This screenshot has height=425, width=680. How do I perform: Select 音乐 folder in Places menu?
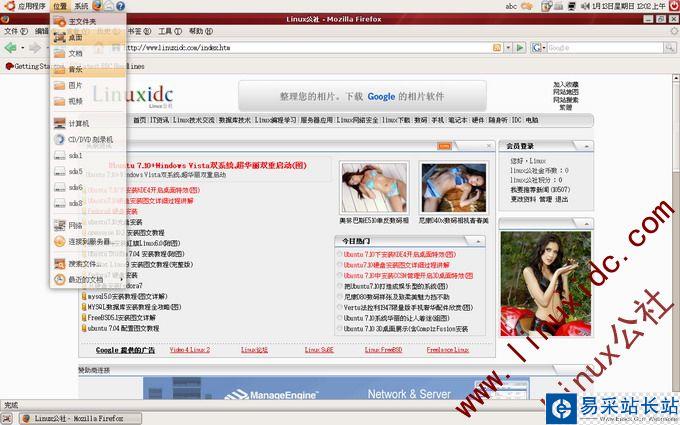pos(88,69)
